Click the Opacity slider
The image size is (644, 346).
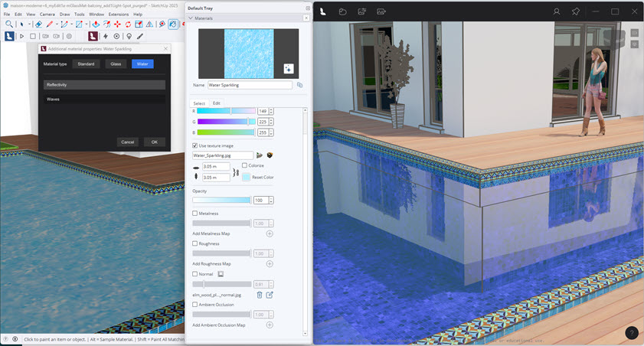[221, 200]
